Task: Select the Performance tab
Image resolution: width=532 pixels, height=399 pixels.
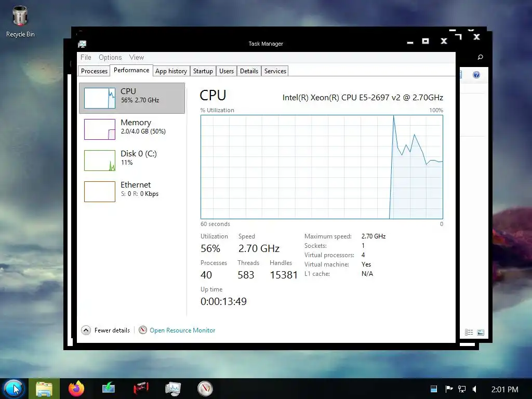Action: (131, 70)
